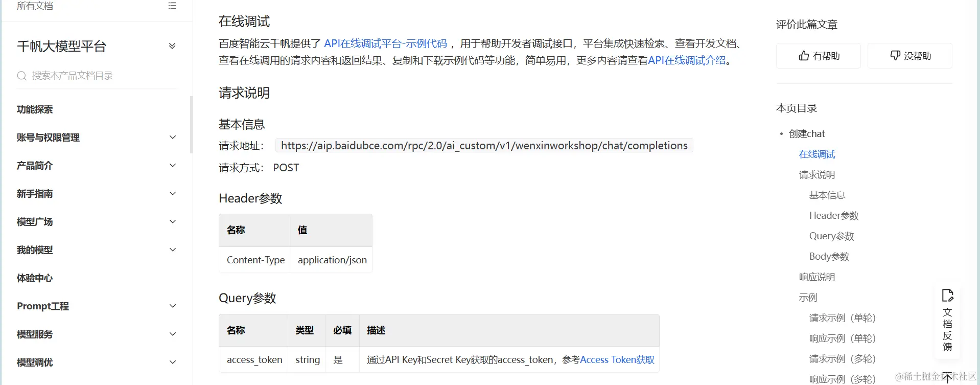Expand the 我的模型 chevron
Image resolution: width=980 pixels, height=385 pixels.
(x=173, y=250)
